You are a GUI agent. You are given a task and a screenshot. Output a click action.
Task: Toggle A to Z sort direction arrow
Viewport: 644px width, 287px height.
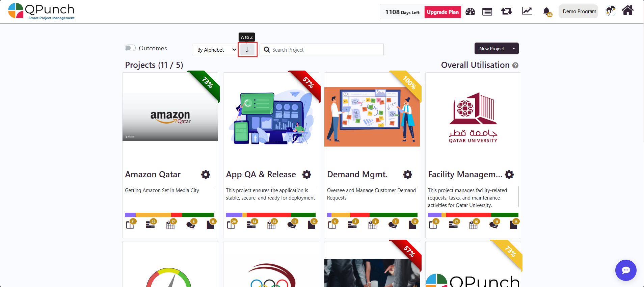coord(247,50)
